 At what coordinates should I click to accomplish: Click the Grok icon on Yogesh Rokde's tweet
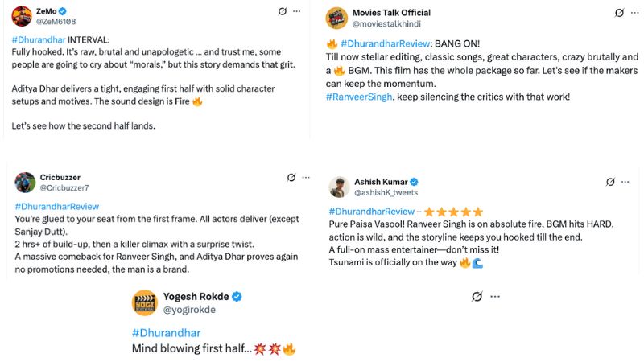pyautogui.click(x=477, y=297)
